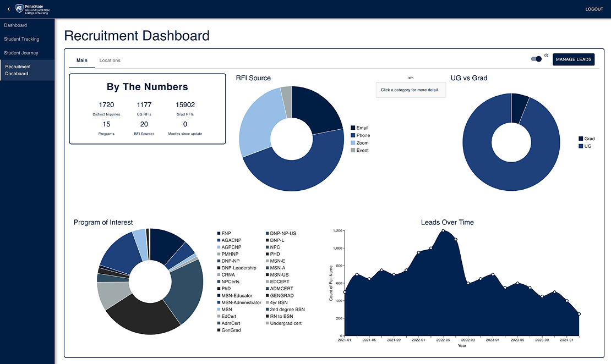Toggle the switch next to Manage Leads
Image resolution: width=611 pixels, height=364 pixels.
(536, 59)
